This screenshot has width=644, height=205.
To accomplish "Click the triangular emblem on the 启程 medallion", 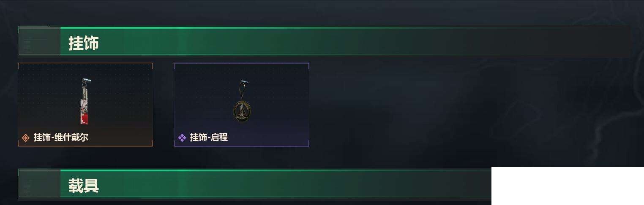I will [x=241, y=111].
